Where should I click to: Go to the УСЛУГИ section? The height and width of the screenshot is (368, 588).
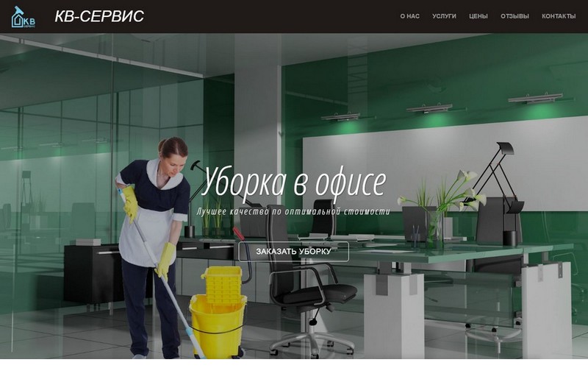point(444,16)
